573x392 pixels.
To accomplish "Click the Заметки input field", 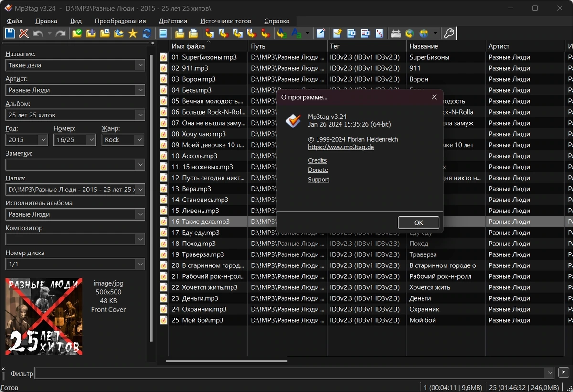I will tap(70, 164).
